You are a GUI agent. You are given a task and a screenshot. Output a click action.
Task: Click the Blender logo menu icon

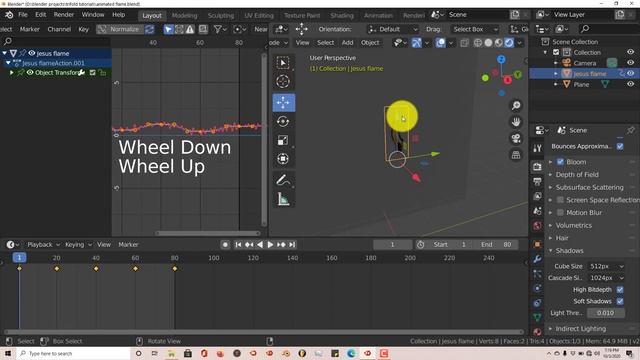coord(9,15)
